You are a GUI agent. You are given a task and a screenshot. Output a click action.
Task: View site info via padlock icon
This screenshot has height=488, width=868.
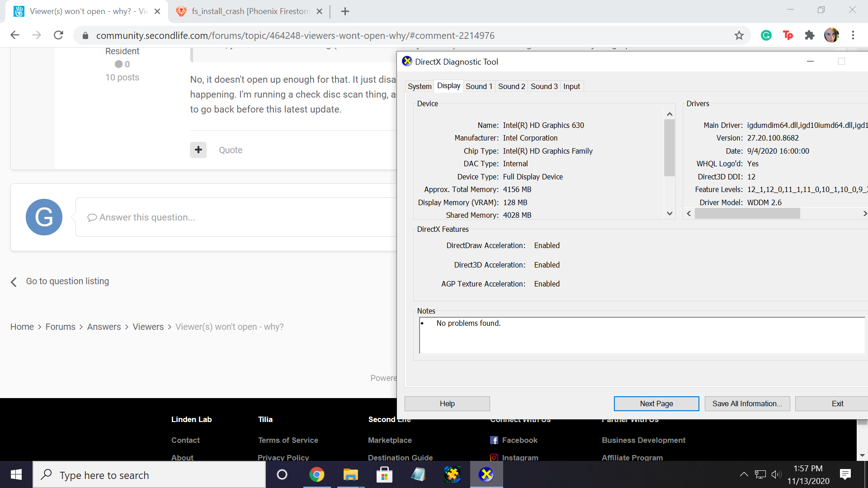click(x=85, y=35)
